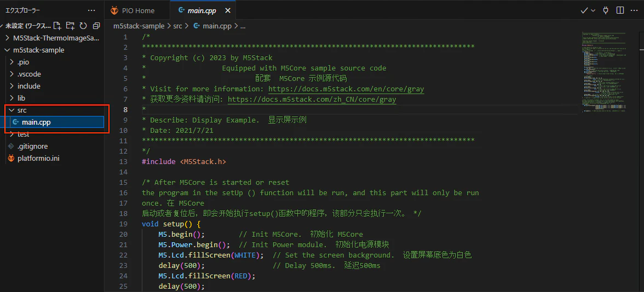Open the docs.m5stack.com/zh_CN/core/gray link
This screenshot has width=644, height=292.
(x=312, y=99)
